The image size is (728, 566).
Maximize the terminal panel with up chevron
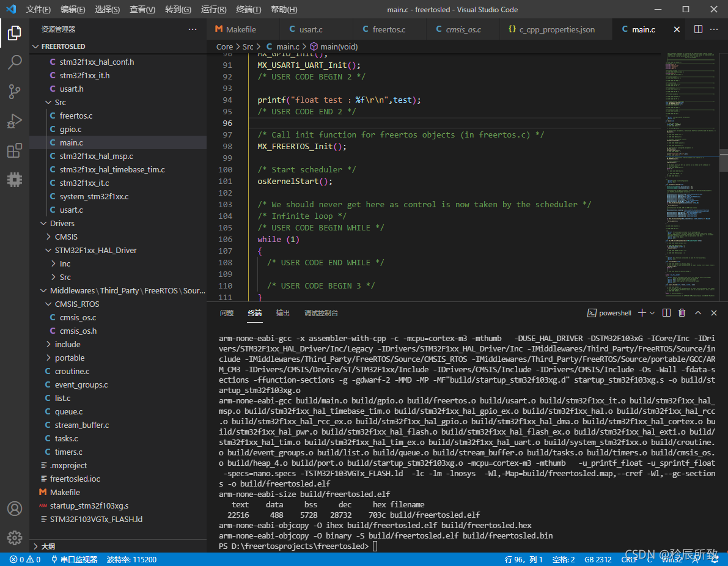(698, 313)
